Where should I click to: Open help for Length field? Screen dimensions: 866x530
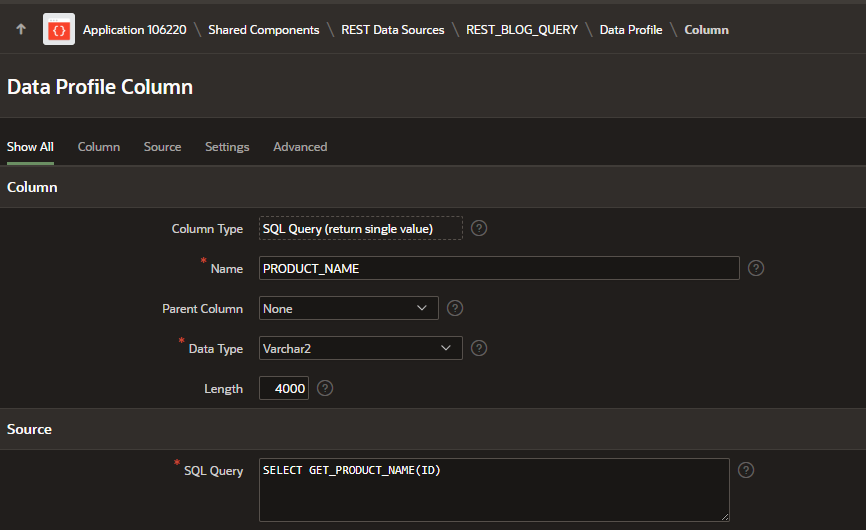tap(325, 388)
